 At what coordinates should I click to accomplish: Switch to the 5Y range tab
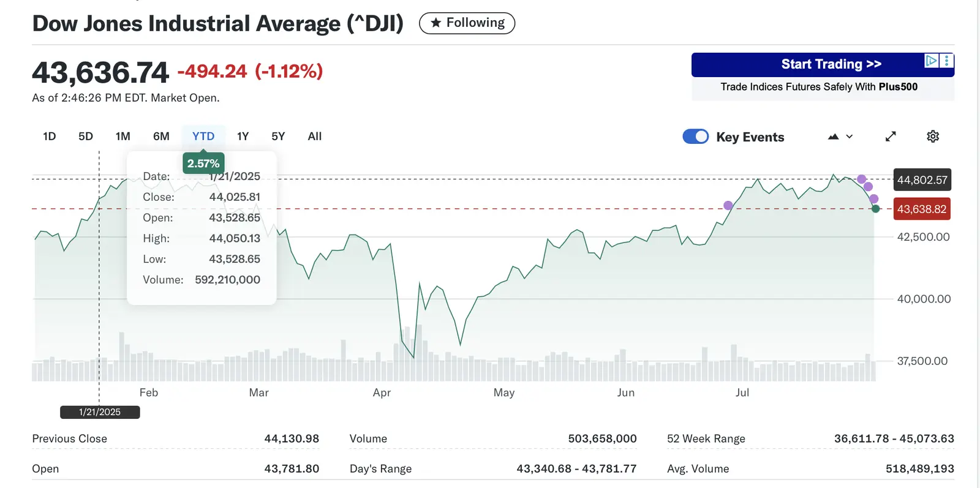278,137
